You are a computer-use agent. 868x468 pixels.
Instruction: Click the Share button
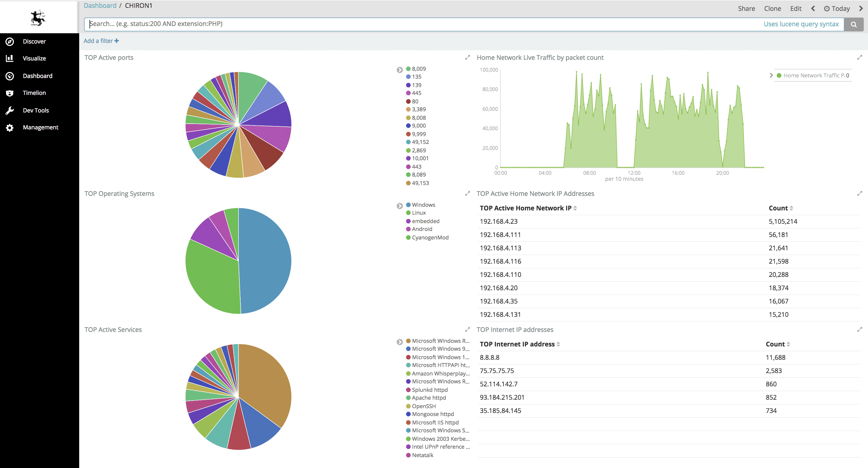pyautogui.click(x=746, y=8)
